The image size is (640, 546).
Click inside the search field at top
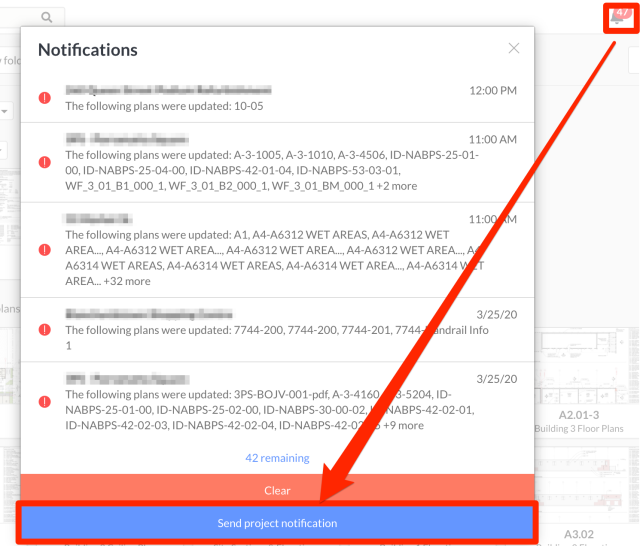tap(20, 18)
